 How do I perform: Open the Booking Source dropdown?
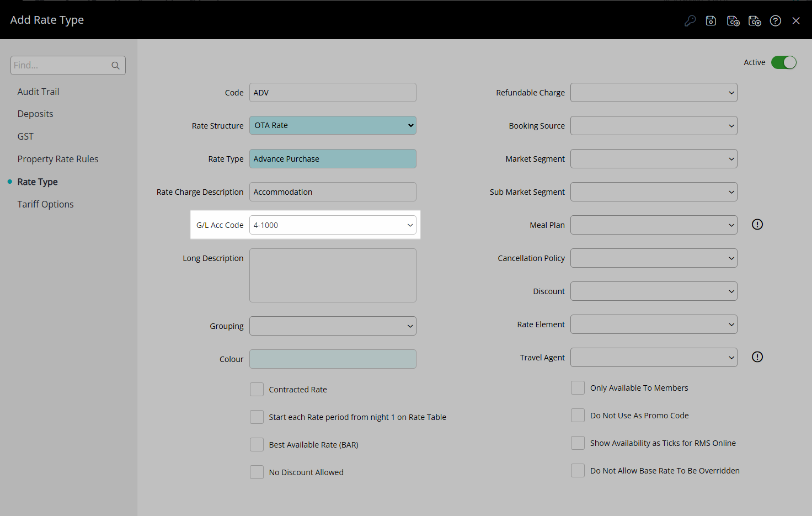pos(654,126)
